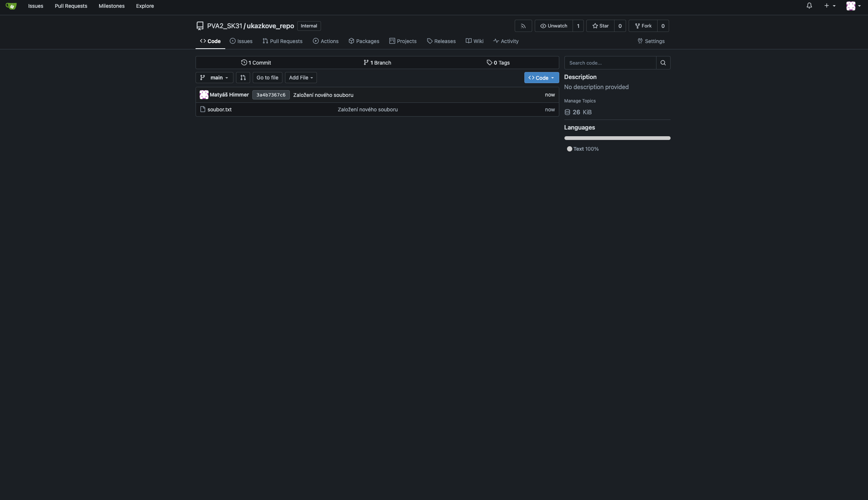
Task: Switch to the Actions tab
Action: tap(326, 41)
